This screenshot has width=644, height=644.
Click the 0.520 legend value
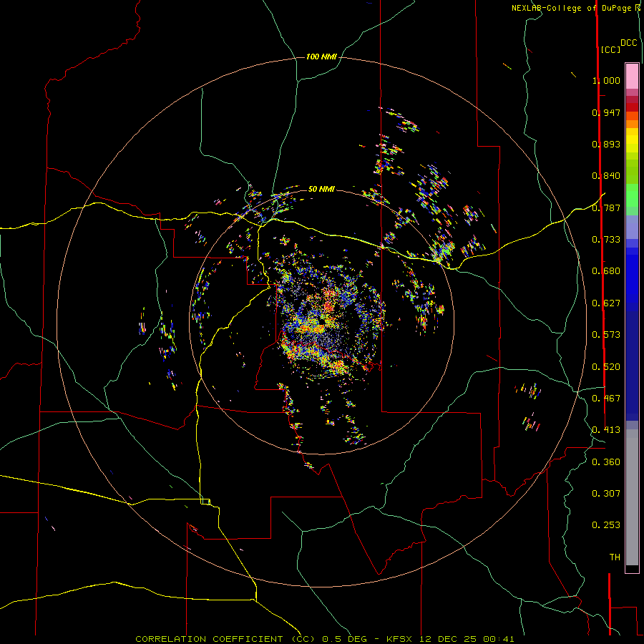(x=606, y=366)
